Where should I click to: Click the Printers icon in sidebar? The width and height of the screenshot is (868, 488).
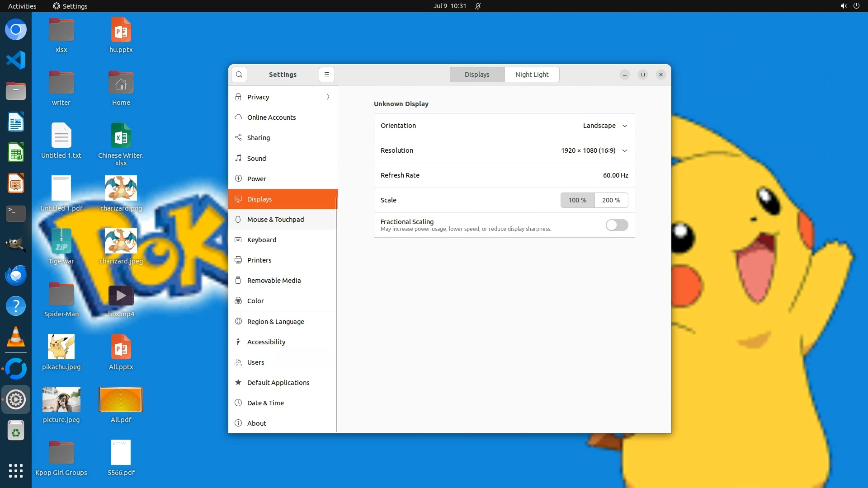pos(238,260)
